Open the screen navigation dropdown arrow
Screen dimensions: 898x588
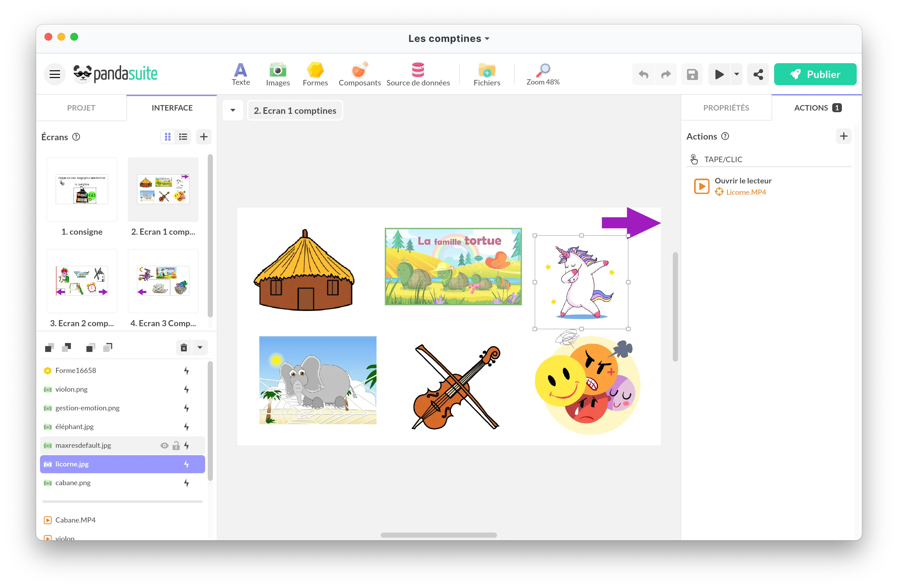coord(233,110)
